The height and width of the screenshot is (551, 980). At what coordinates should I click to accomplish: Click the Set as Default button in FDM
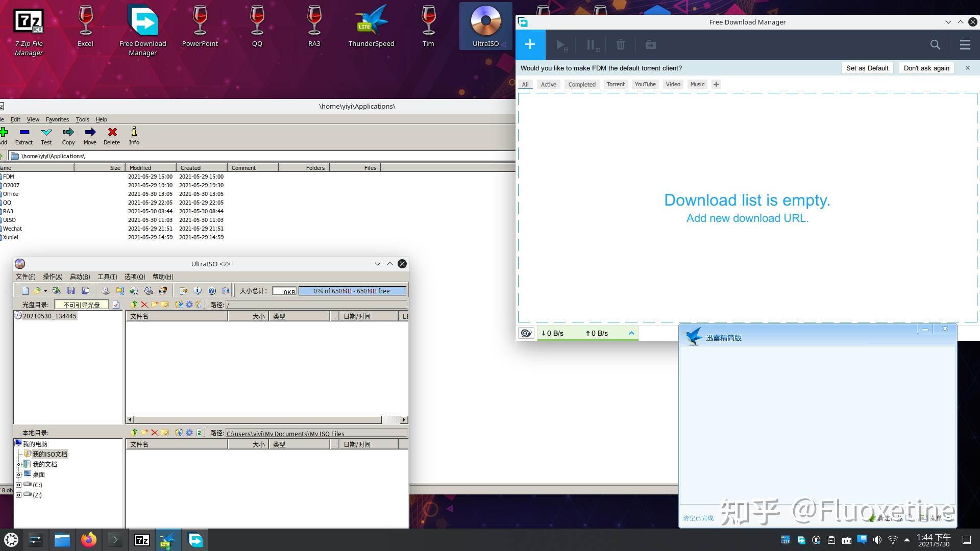[867, 68]
